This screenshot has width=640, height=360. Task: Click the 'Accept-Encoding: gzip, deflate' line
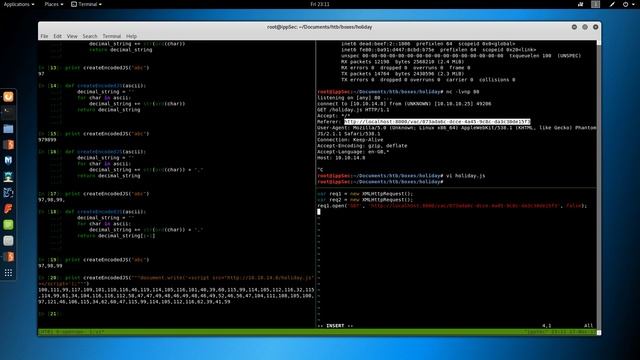(x=362, y=146)
